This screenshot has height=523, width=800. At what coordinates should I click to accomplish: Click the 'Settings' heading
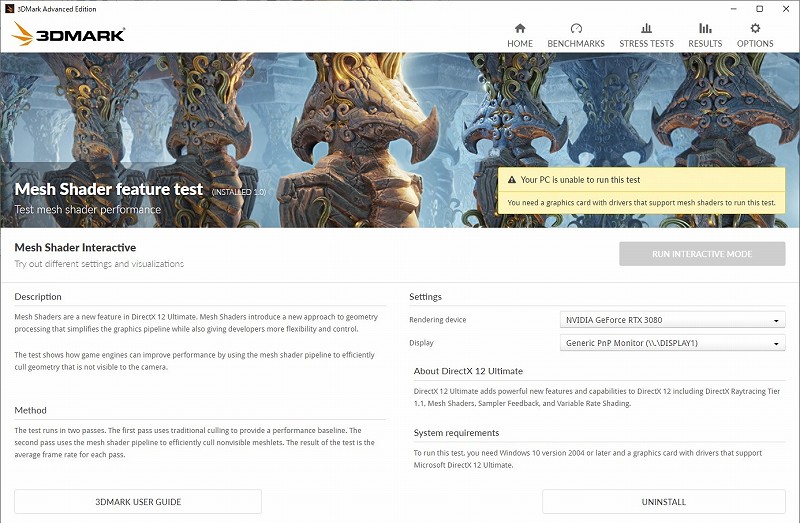(x=425, y=296)
